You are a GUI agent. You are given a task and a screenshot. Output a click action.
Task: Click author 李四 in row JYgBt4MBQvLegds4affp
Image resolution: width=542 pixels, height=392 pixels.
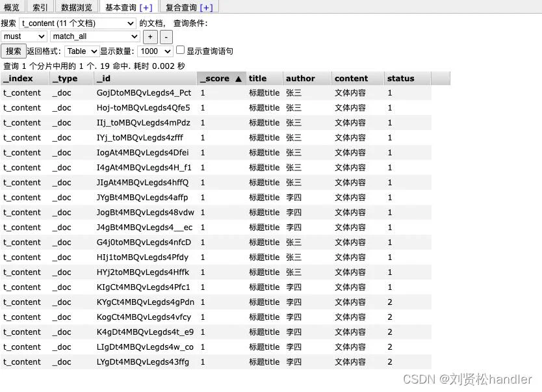[294, 198]
